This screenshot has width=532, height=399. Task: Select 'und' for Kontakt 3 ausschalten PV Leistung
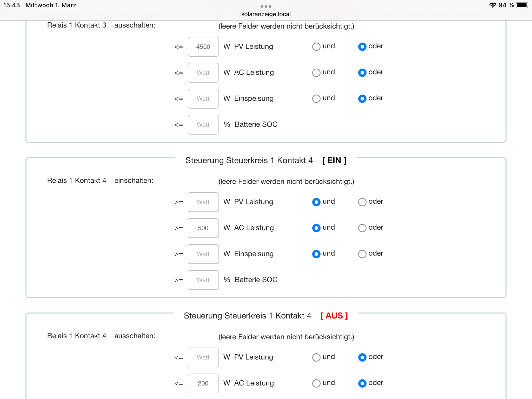(x=316, y=47)
